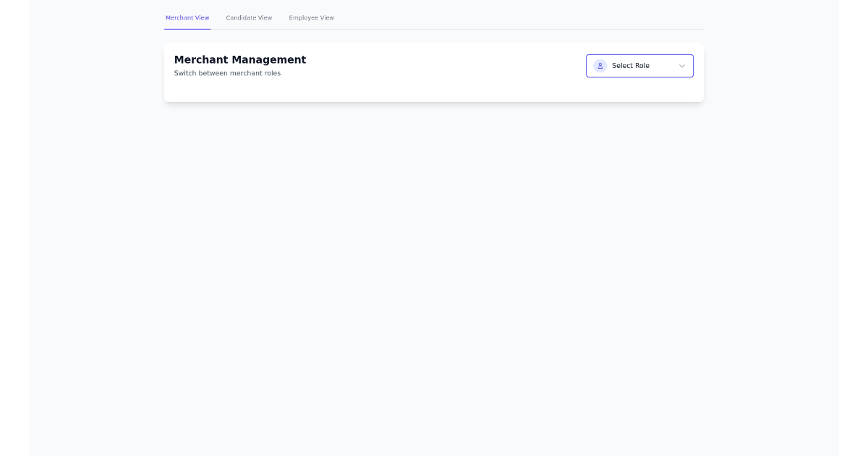Viewport: 868px width, 456px height.
Task: Switch to the Candidate View tab
Action: 249,17
